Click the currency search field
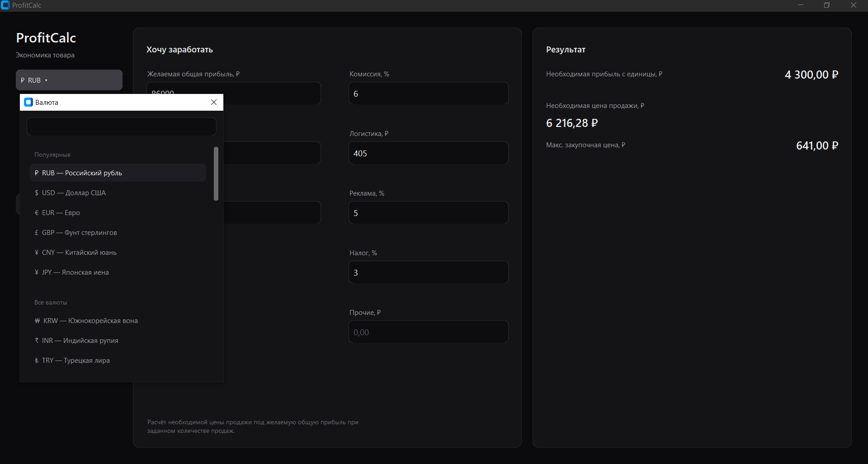Viewport: 868px width, 464px height. tap(121, 127)
